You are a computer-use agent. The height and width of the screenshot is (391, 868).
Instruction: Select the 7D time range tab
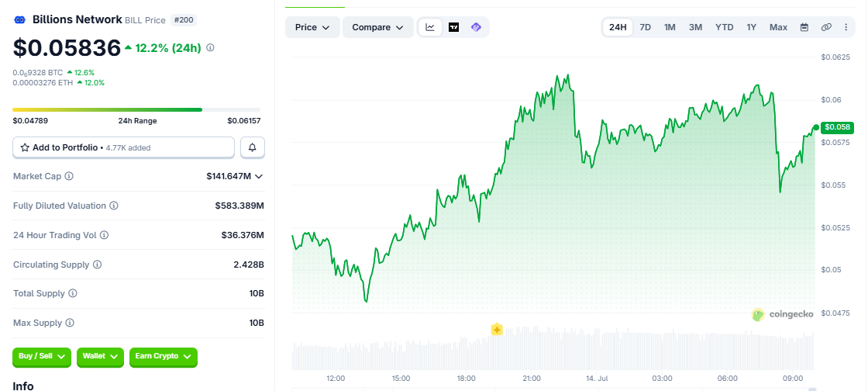646,27
